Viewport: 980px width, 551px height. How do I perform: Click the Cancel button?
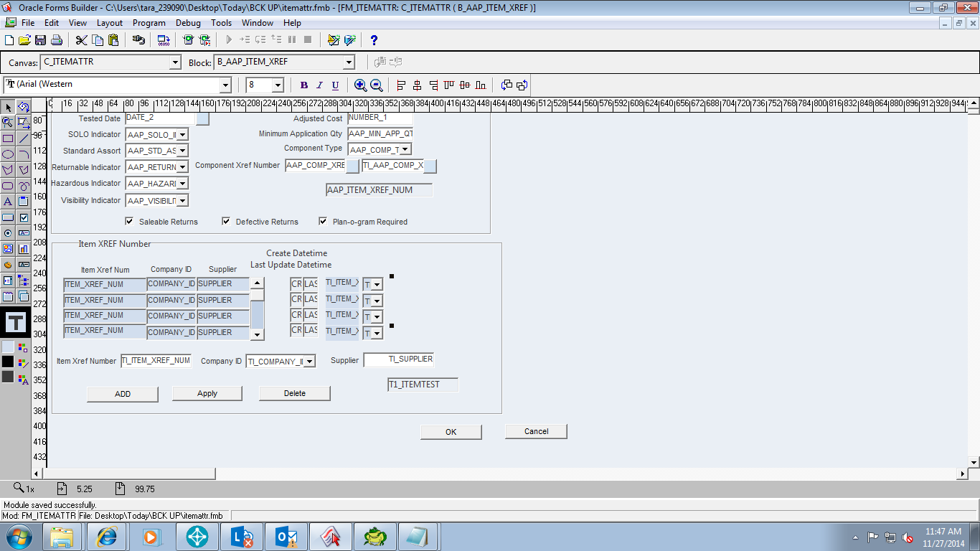[x=536, y=431]
